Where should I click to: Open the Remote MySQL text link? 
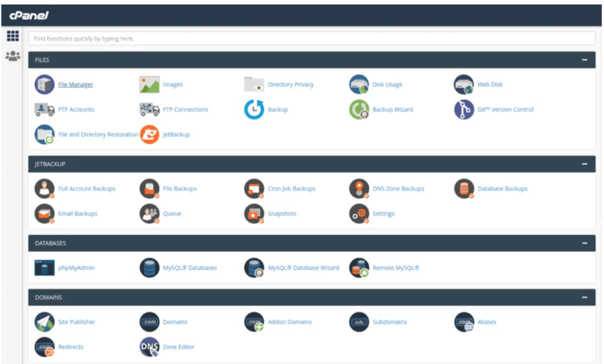point(396,268)
